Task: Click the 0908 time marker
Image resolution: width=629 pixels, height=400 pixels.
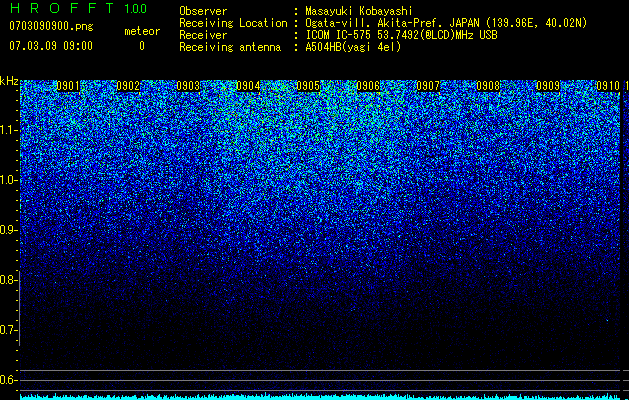Action: [x=488, y=86]
